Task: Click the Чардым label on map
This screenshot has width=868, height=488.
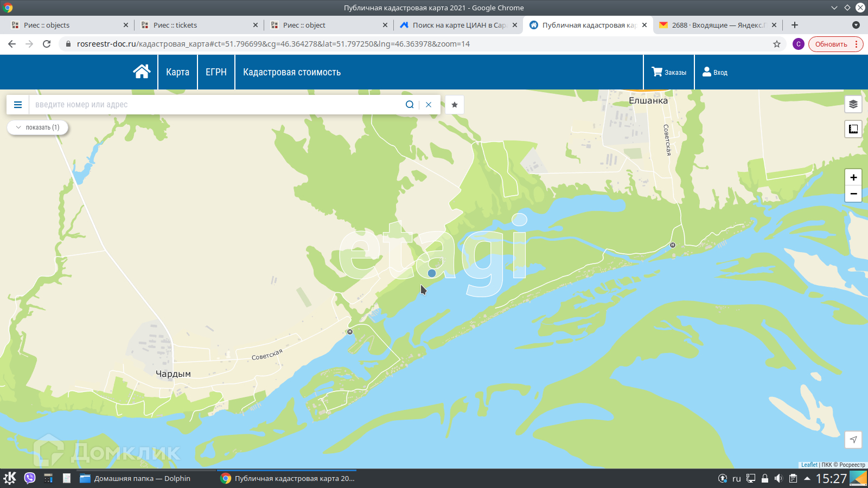Action: 173,374
